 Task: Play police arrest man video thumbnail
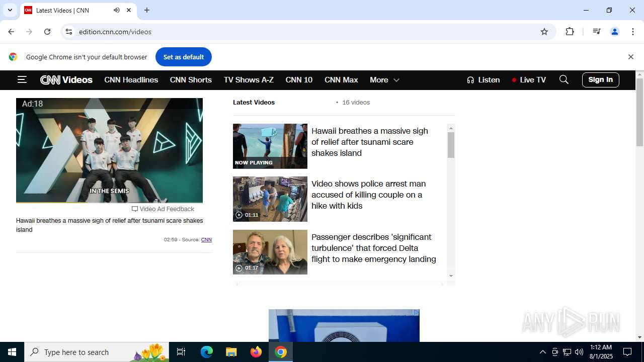(x=270, y=199)
